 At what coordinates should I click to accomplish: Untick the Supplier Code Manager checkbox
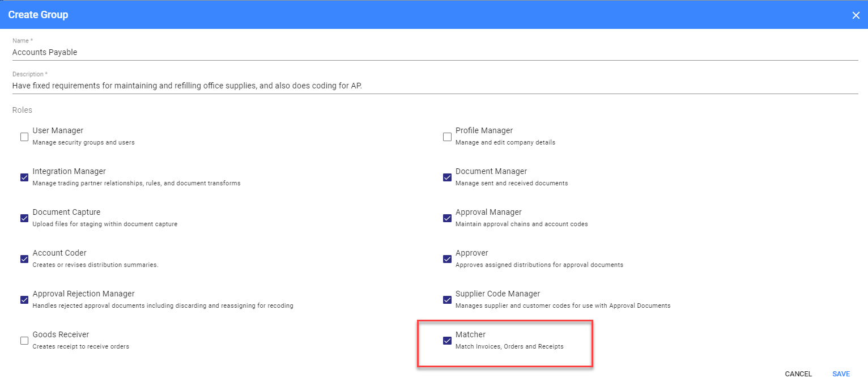pyautogui.click(x=447, y=300)
